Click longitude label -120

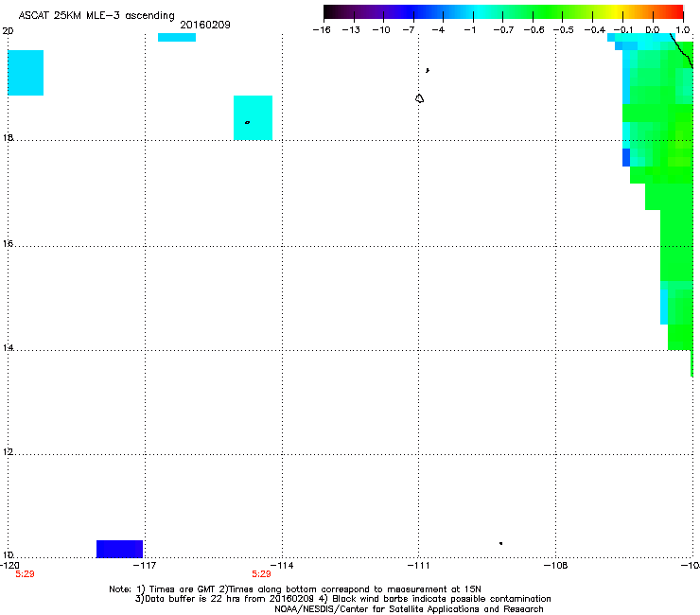(9, 566)
